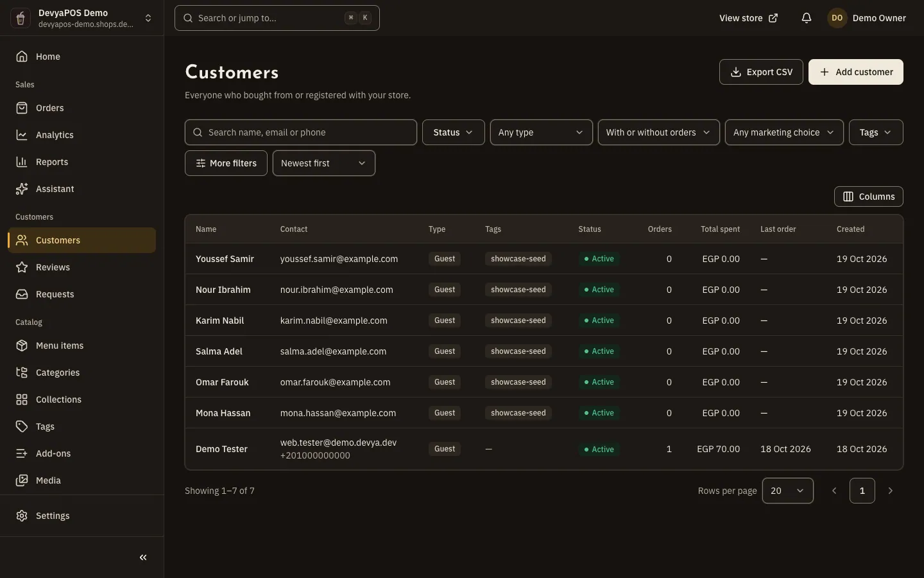Screen dimensions: 924x578
Task: Click the Requests inbox icon
Action: (x=22, y=294)
